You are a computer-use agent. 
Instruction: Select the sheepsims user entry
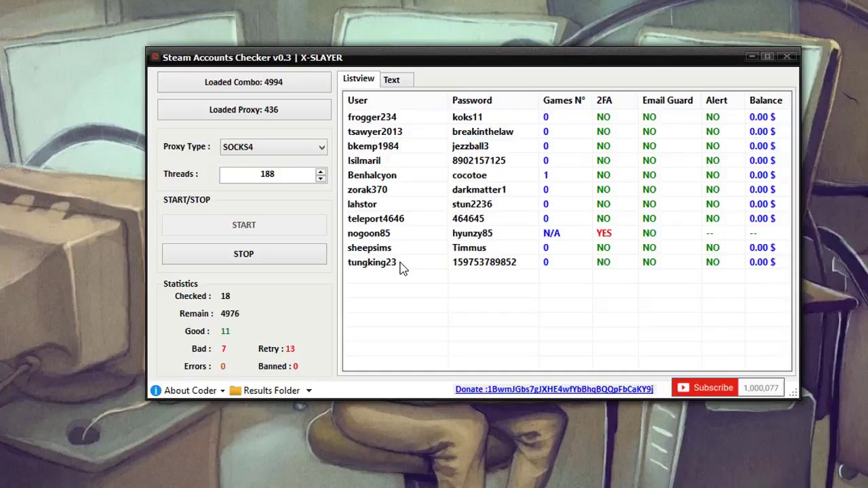370,248
